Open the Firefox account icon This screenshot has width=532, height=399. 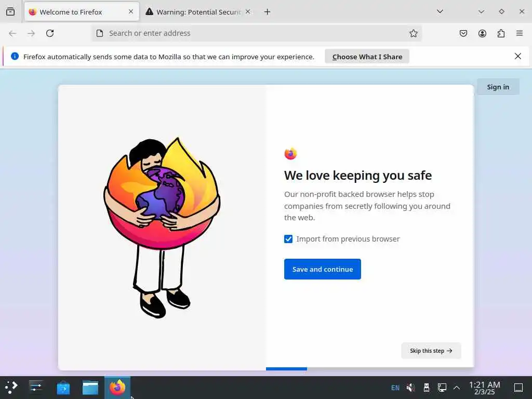(482, 33)
